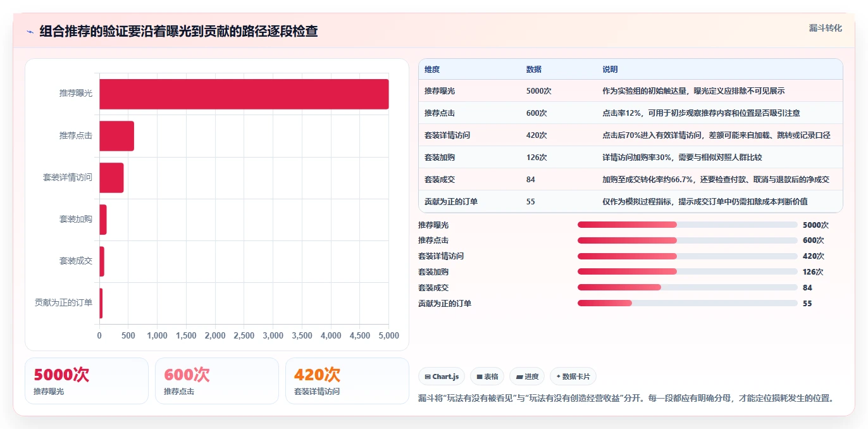The image size is (868, 429).
Task: Click the 推荐曝光 y-axis label
Action: tap(76, 94)
